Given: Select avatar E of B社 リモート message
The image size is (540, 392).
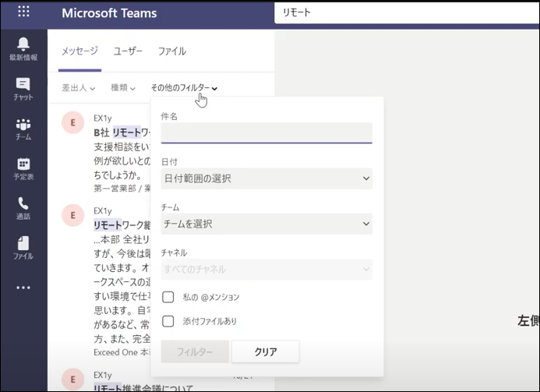Looking at the screenshot, I should click(x=72, y=122).
